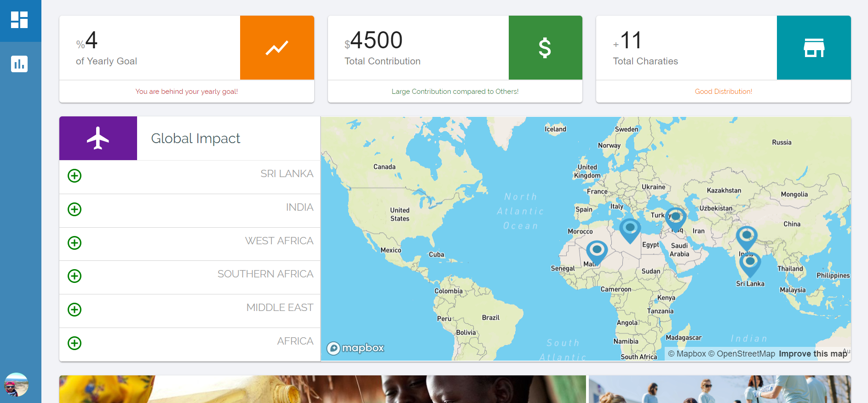Click the 4500 Total Contribution value
The height and width of the screenshot is (403, 868).
click(376, 40)
